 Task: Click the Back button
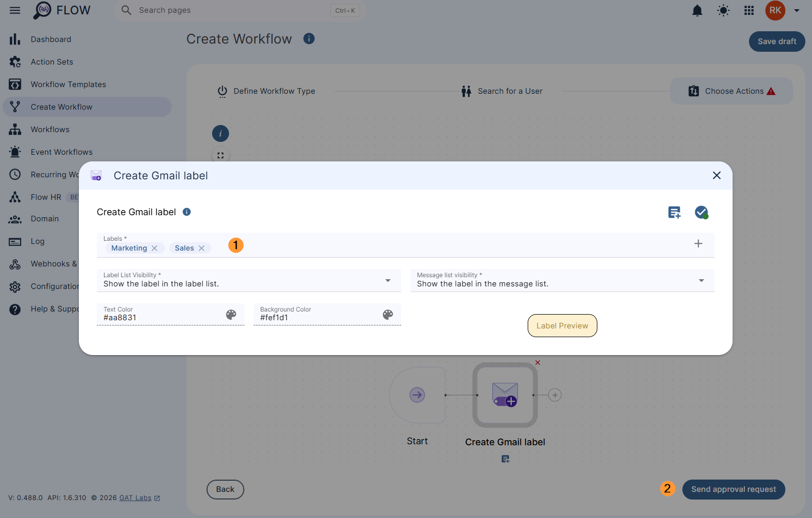pyautogui.click(x=225, y=489)
